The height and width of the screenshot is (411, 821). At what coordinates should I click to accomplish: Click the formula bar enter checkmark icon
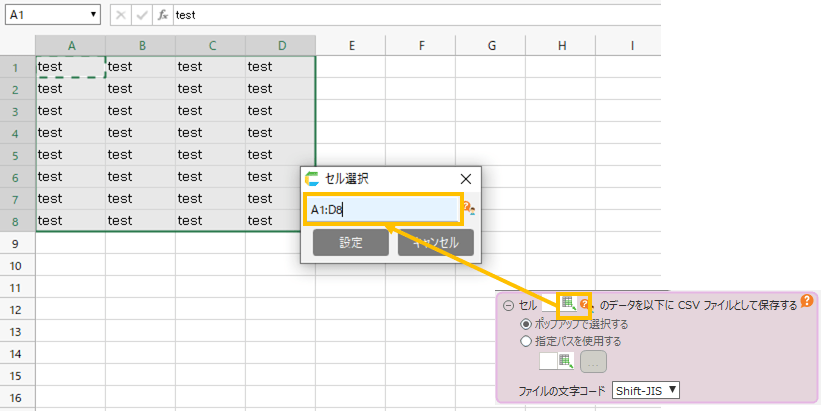point(142,16)
